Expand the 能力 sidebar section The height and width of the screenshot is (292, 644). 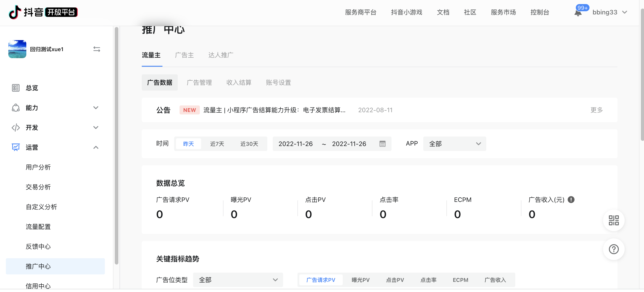[96, 108]
